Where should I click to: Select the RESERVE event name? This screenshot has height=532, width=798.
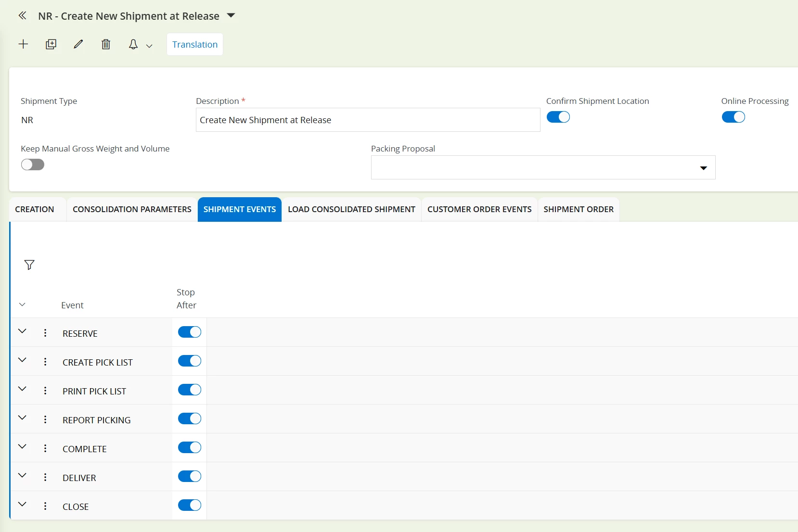(80, 333)
